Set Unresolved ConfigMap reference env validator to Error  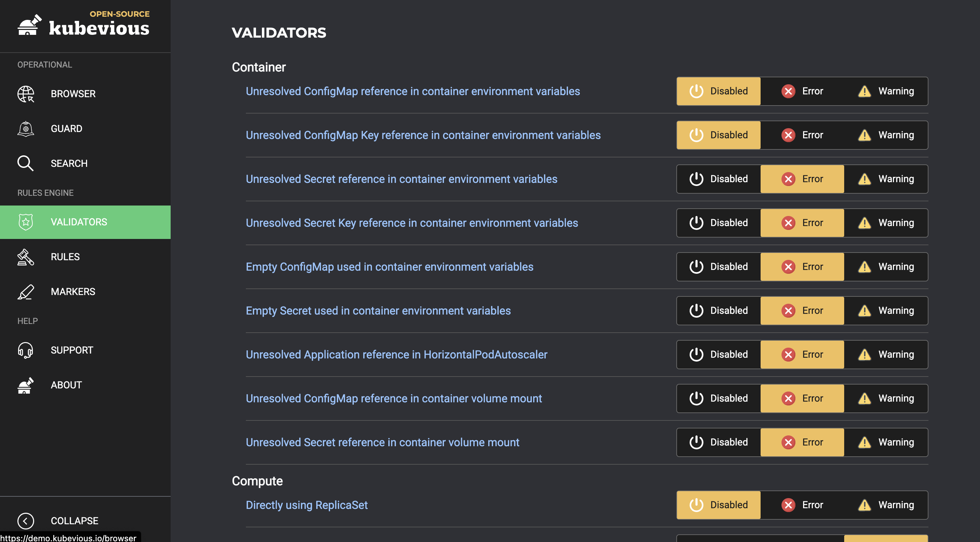(x=802, y=91)
